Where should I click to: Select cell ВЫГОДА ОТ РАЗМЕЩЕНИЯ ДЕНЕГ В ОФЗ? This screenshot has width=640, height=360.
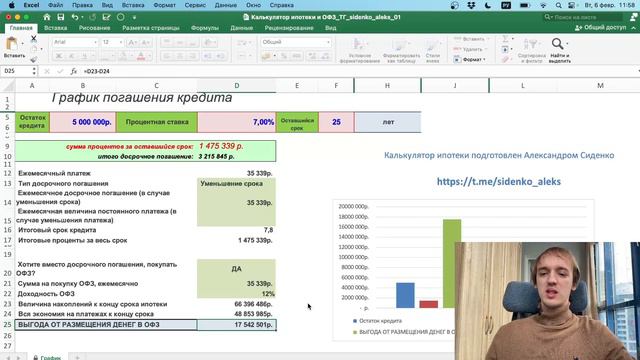pyautogui.click(x=106, y=325)
